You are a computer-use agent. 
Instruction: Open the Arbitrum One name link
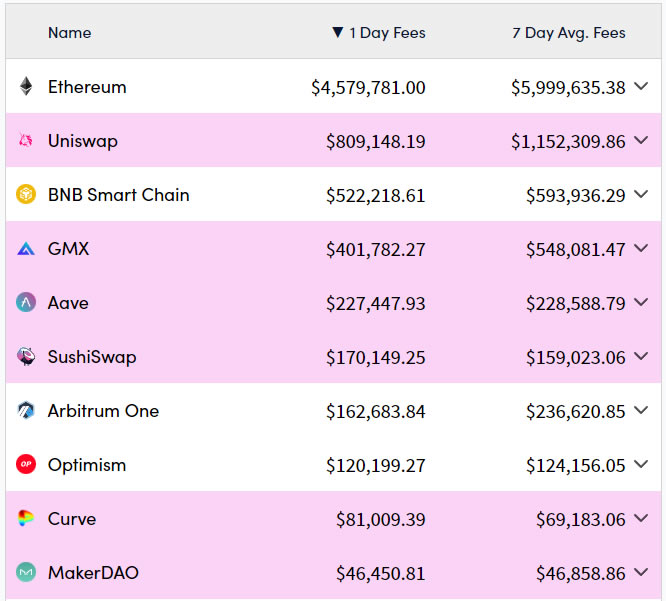(x=103, y=411)
